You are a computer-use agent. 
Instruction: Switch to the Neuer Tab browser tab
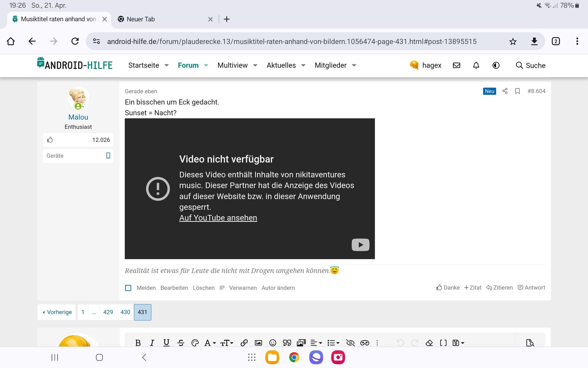[141, 19]
